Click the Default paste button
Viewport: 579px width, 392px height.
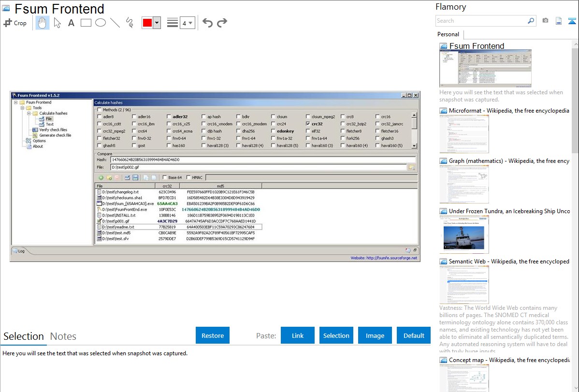click(x=414, y=335)
